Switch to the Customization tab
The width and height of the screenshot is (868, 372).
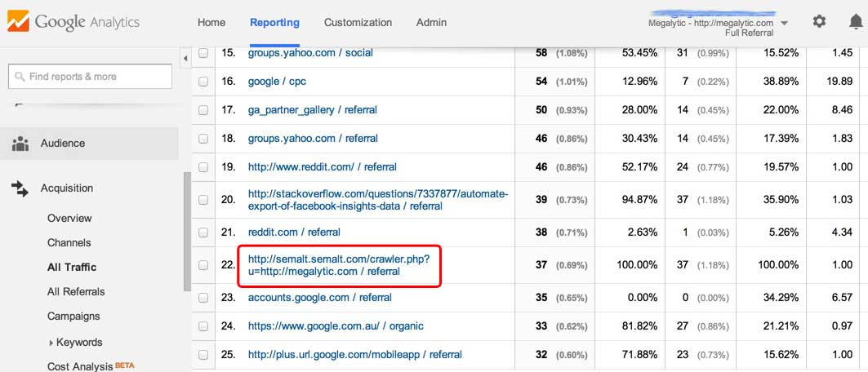pos(358,23)
